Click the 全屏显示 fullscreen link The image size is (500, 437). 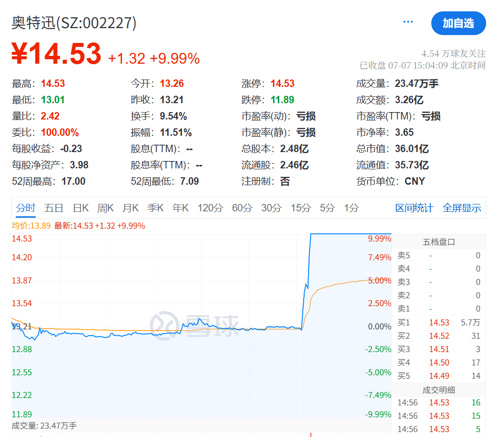point(462,208)
